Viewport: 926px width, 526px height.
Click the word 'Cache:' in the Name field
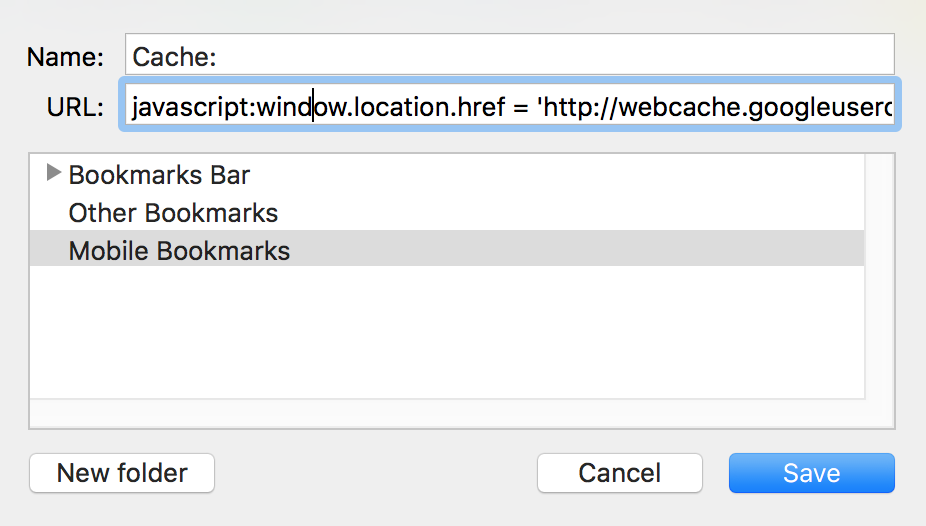point(174,57)
